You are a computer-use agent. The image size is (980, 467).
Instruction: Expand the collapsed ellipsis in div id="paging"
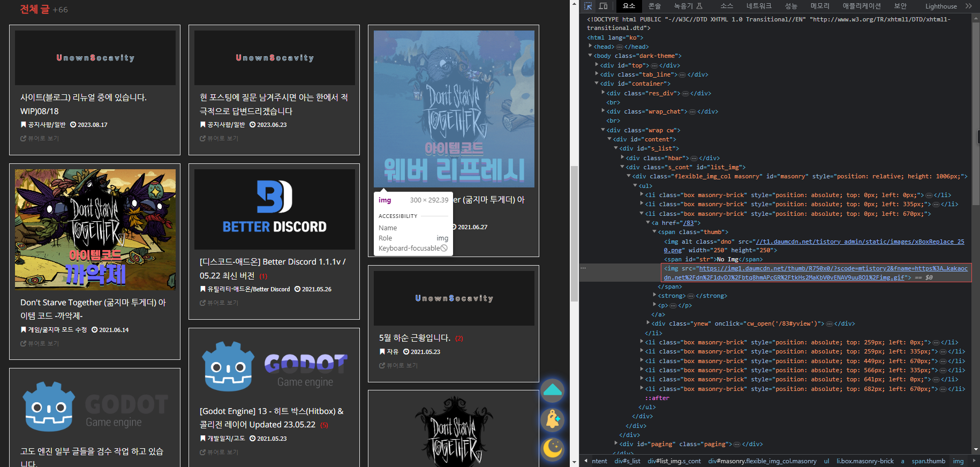[737, 444]
